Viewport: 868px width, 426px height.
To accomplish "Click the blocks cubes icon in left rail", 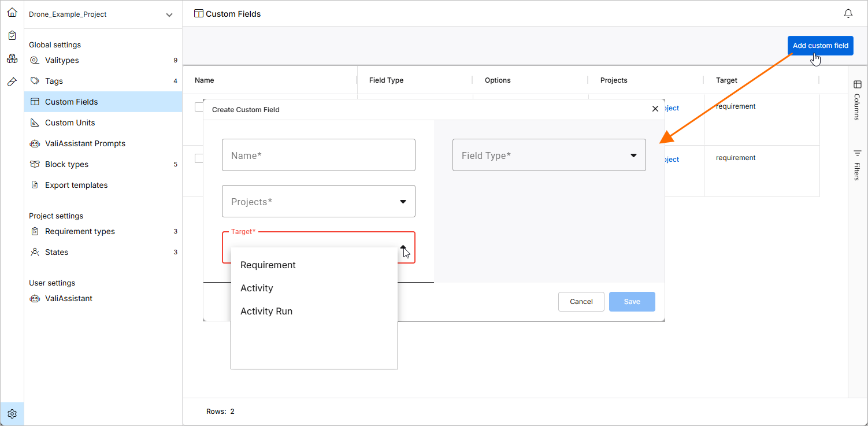I will click(x=12, y=58).
